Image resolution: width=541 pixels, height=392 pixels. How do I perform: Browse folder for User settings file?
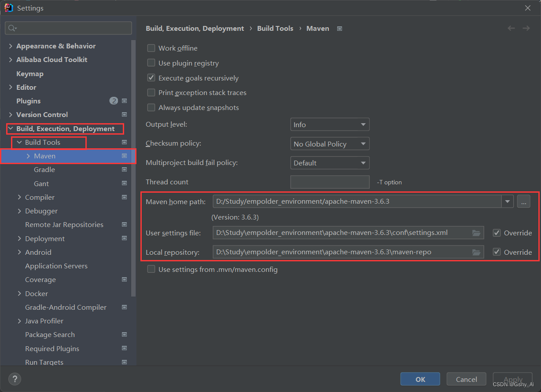[476, 233]
